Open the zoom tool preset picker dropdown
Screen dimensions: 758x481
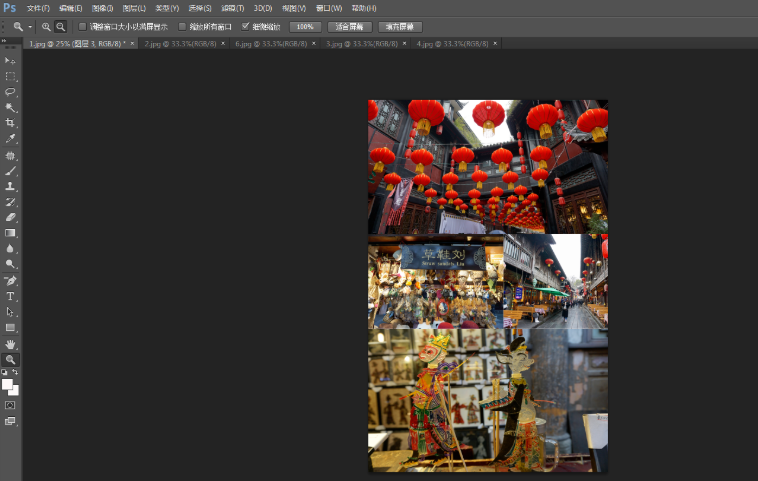click(x=30, y=27)
